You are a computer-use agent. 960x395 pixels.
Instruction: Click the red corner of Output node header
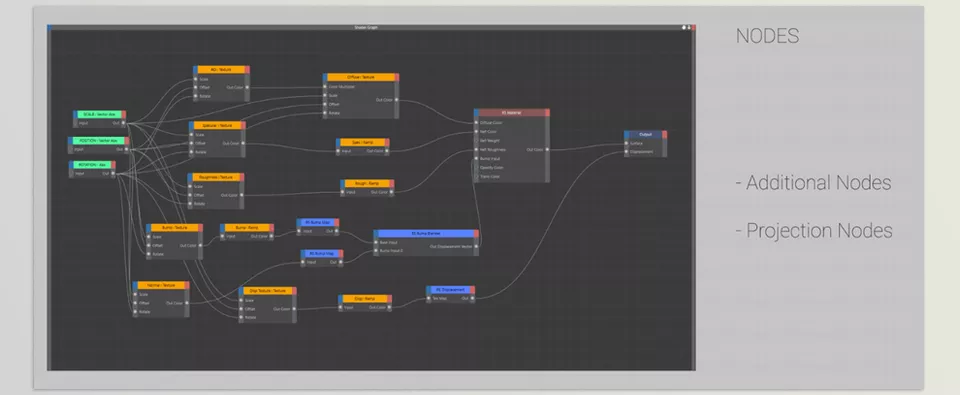click(x=664, y=134)
